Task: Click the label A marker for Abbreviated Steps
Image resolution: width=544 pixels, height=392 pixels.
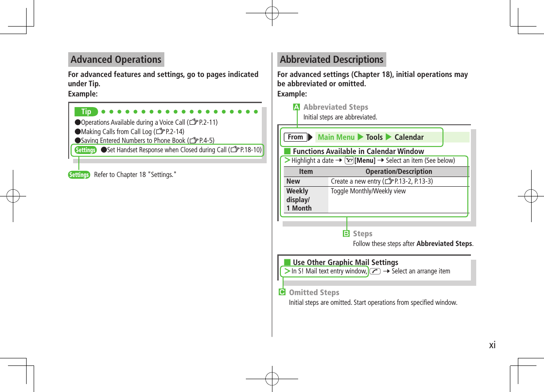Action: 296,107
